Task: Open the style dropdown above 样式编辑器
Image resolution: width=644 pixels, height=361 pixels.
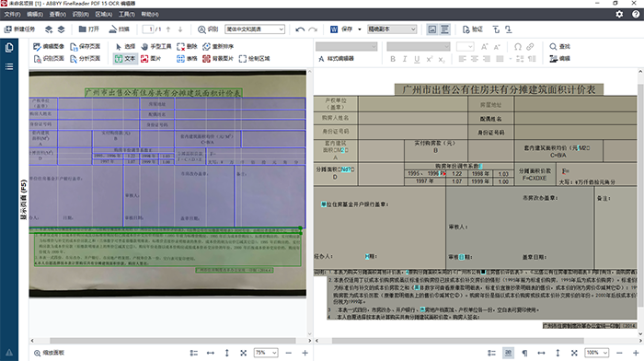Action: (x=346, y=46)
